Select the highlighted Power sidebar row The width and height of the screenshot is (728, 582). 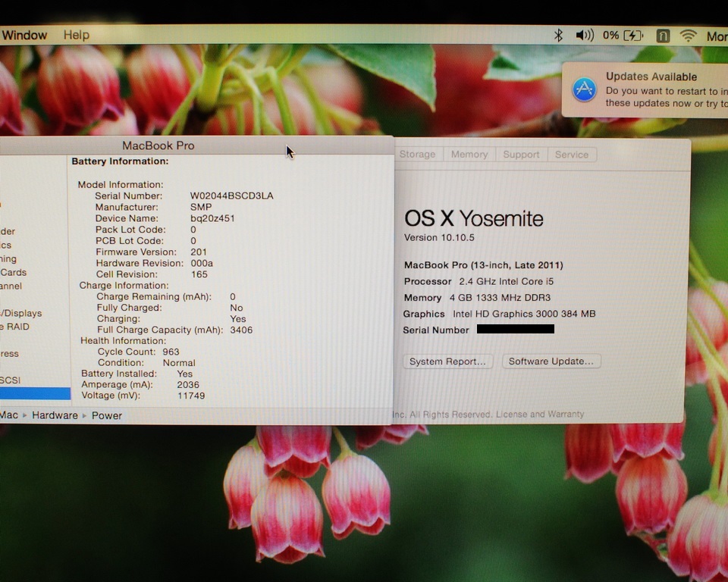[35, 393]
